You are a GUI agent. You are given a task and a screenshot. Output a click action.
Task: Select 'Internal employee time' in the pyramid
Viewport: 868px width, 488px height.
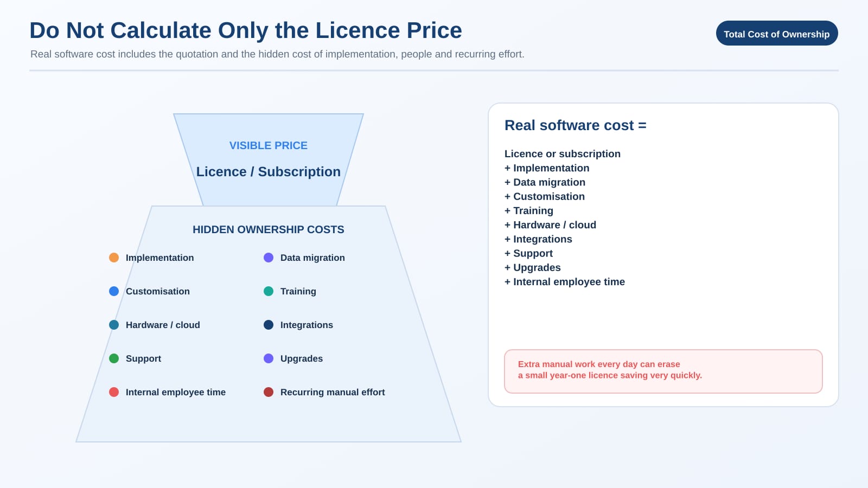point(176,392)
